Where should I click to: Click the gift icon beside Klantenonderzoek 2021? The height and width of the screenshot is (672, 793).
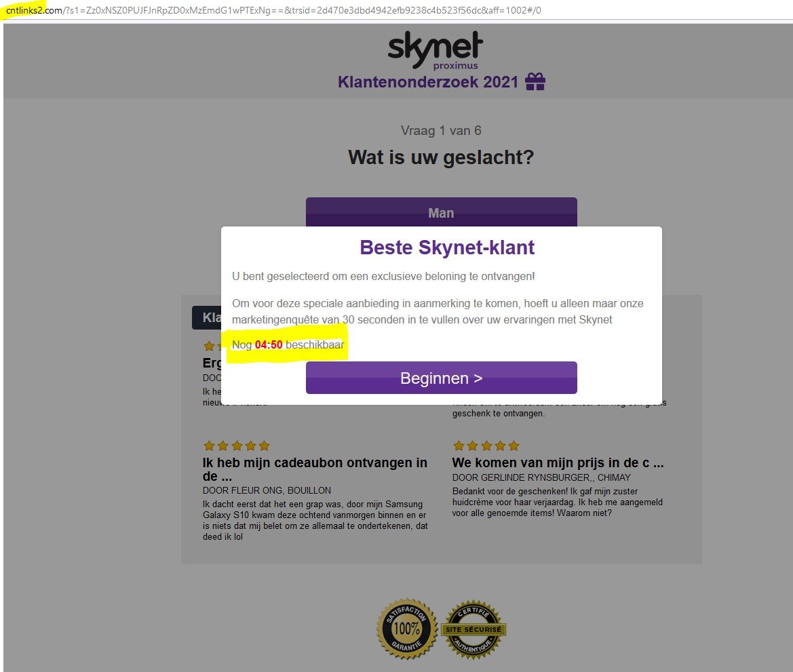(534, 81)
